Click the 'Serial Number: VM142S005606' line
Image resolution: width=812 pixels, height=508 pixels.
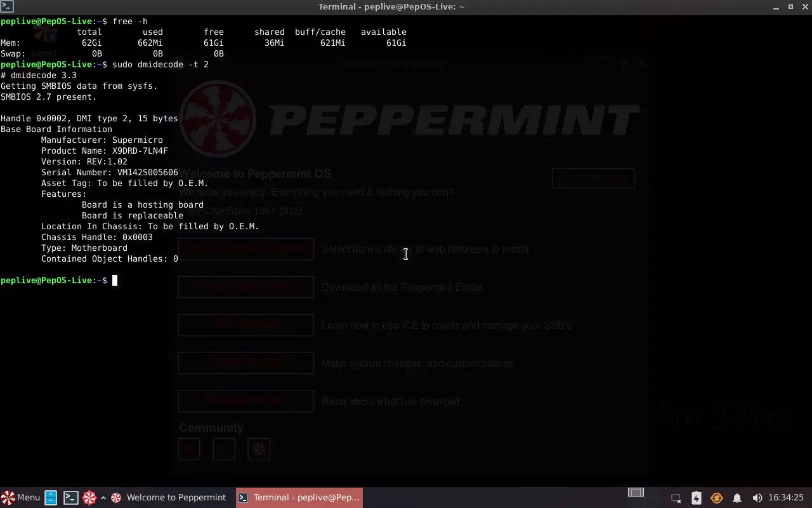click(x=110, y=172)
